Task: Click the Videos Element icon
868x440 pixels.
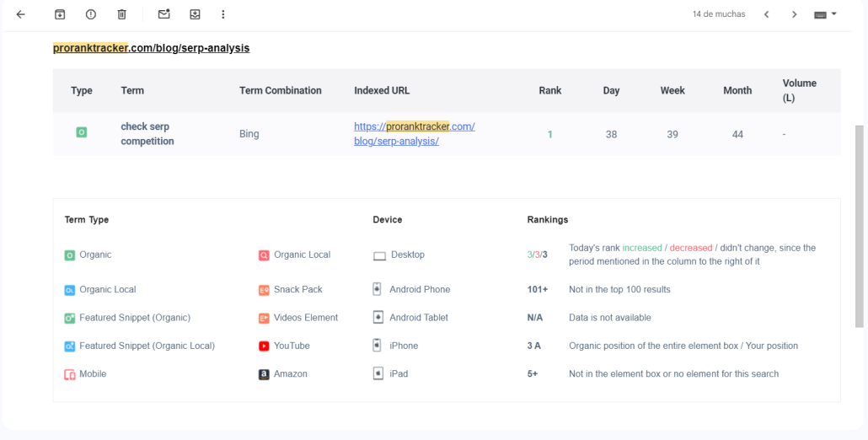Action: pyautogui.click(x=264, y=319)
